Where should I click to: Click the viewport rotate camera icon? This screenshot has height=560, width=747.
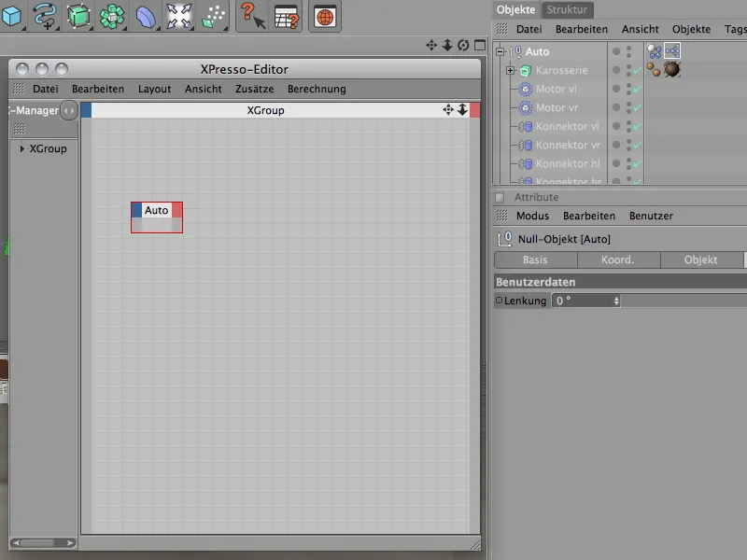[x=463, y=45]
